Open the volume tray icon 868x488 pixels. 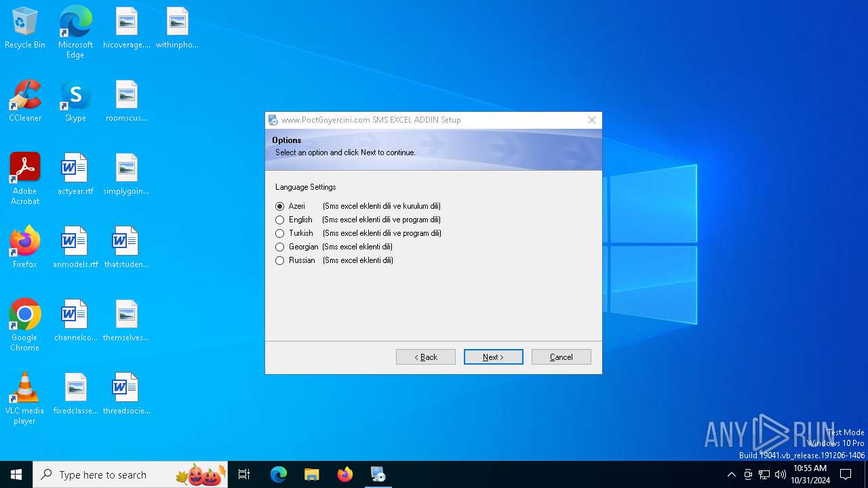point(781,474)
